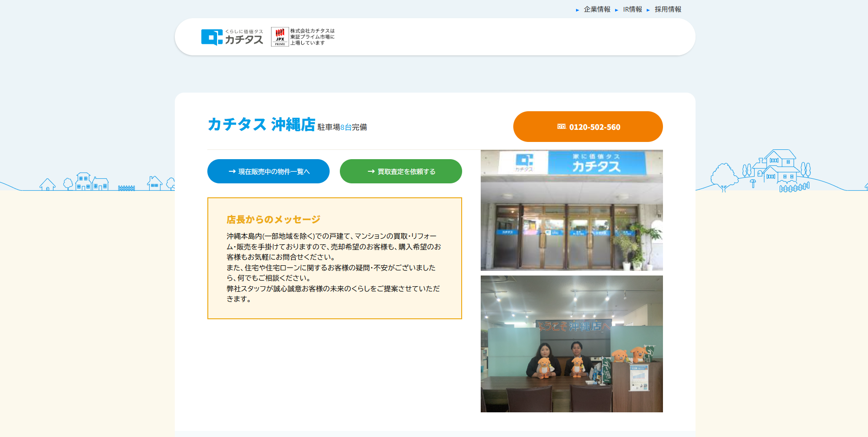The image size is (868, 437).
Task: Request a purchase appraisal via 買取査定を依頼する
Action: (x=401, y=171)
